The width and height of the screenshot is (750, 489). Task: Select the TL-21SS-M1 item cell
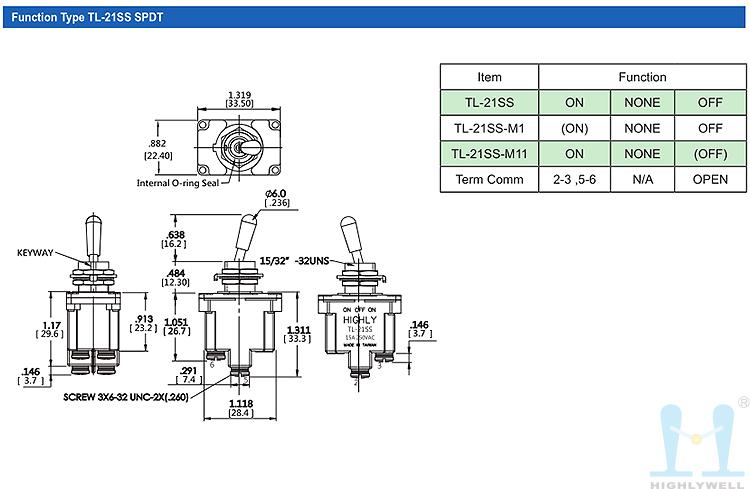489,128
